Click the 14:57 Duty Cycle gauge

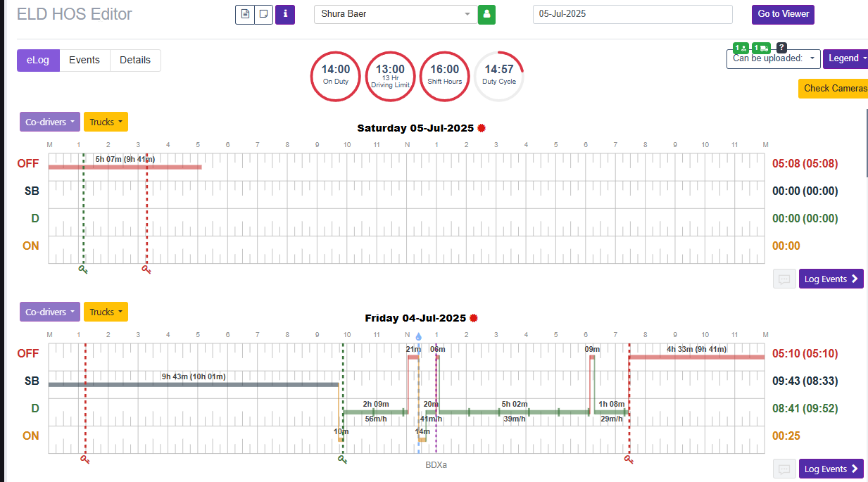pyautogui.click(x=498, y=76)
